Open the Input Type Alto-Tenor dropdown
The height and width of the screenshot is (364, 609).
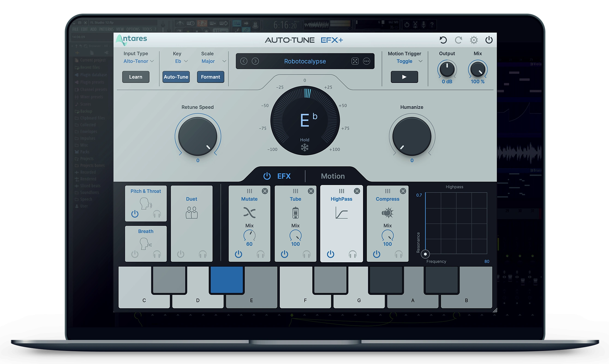click(x=138, y=61)
